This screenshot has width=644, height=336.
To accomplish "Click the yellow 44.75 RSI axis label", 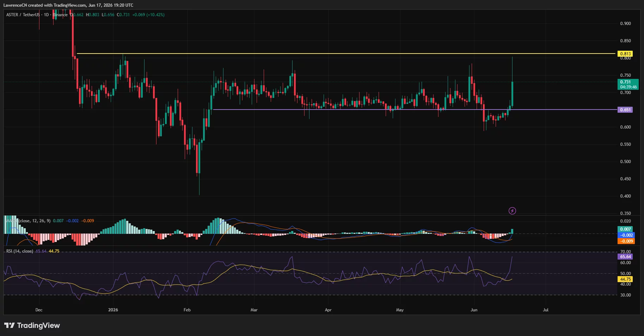I will point(625,279).
